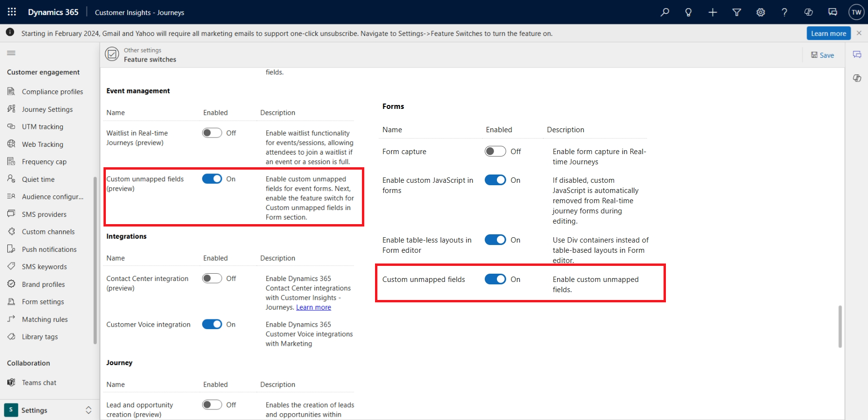The image size is (868, 420).
Task: Click the Integrations heading
Action: [126, 236]
